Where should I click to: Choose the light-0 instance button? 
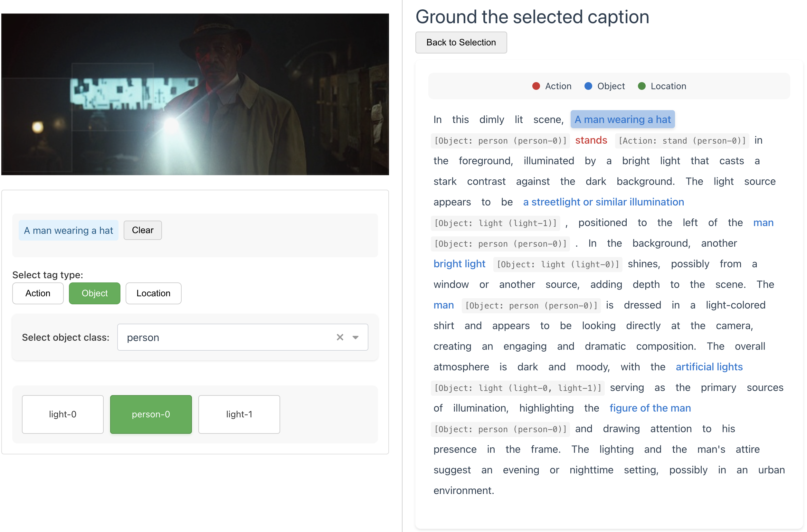[62, 414]
